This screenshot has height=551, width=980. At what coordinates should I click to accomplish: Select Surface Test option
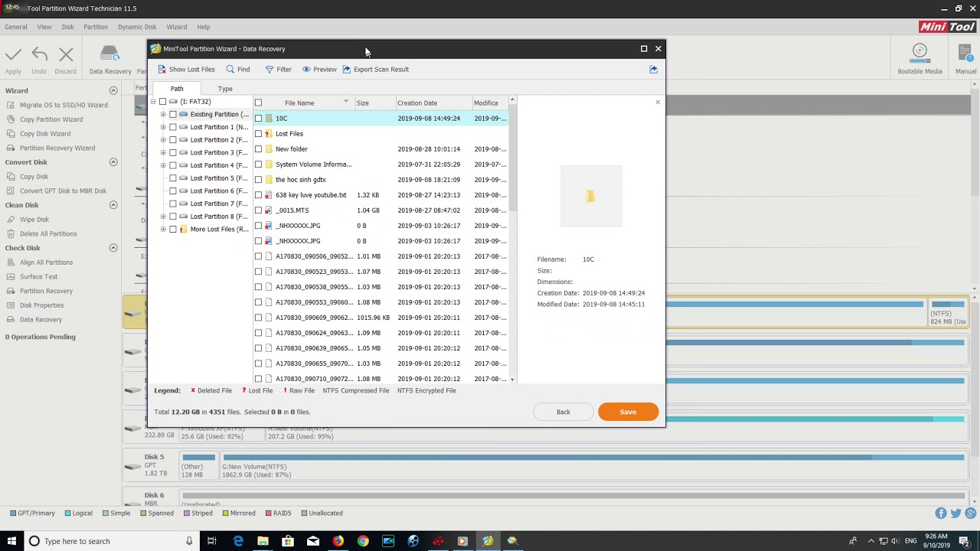click(x=39, y=276)
